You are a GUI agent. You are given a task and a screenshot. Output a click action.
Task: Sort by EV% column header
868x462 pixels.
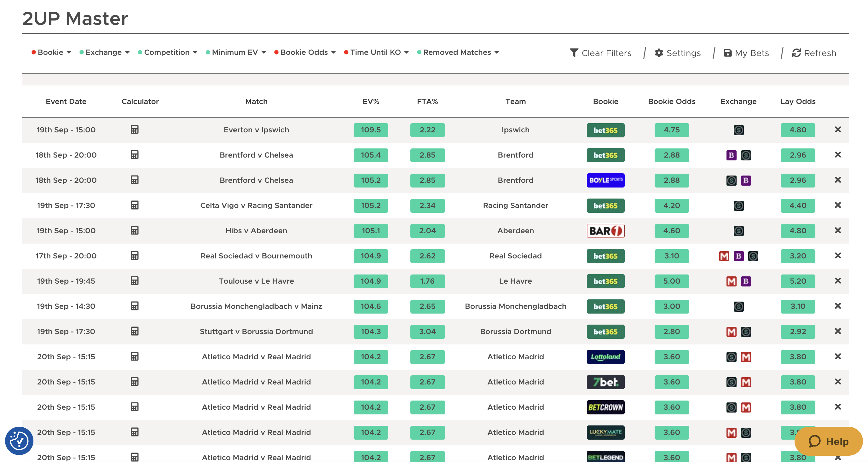371,101
